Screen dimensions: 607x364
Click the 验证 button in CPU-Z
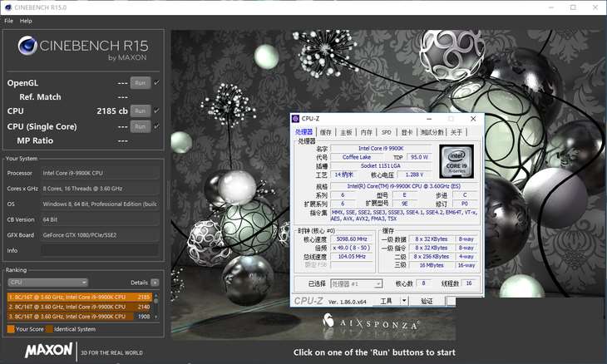pyautogui.click(x=427, y=301)
